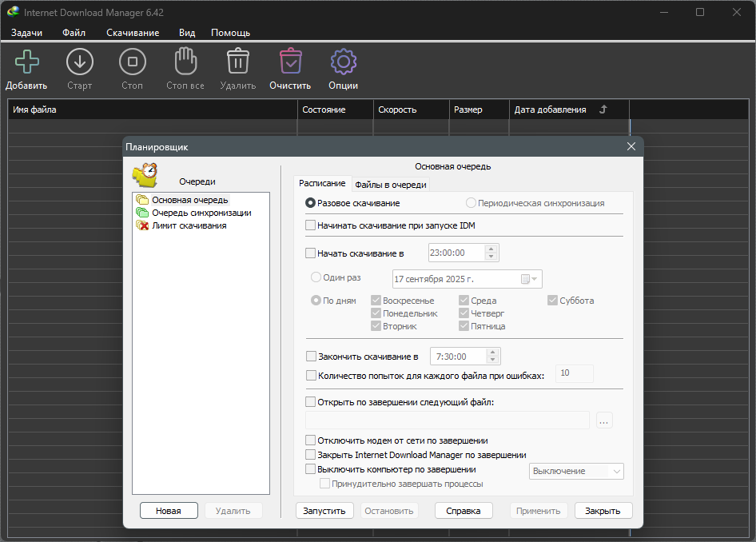Image resolution: width=756 pixels, height=542 pixels.
Task: Open the Скачивание menu
Action: [x=133, y=33]
